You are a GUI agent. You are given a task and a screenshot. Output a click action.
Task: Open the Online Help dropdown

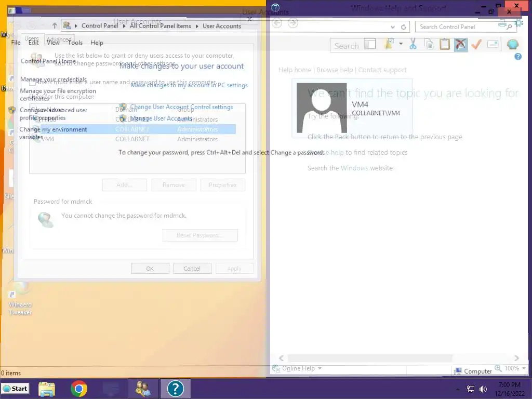coord(320,368)
